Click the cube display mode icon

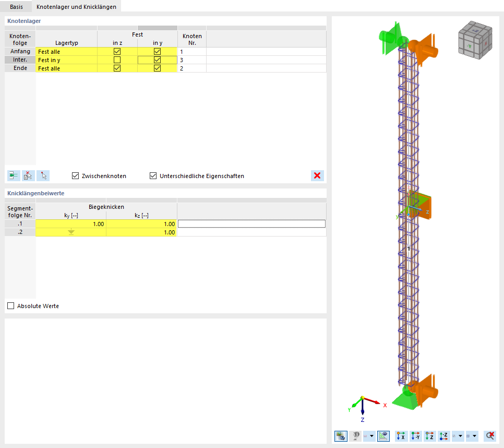click(469, 436)
